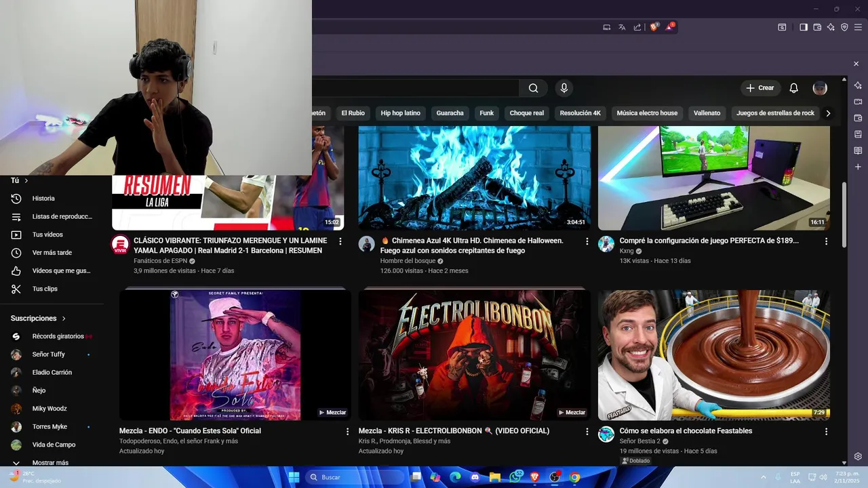Expand the Suscripciones section chevron
The height and width of the screenshot is (488, 868).
(64, 319)
